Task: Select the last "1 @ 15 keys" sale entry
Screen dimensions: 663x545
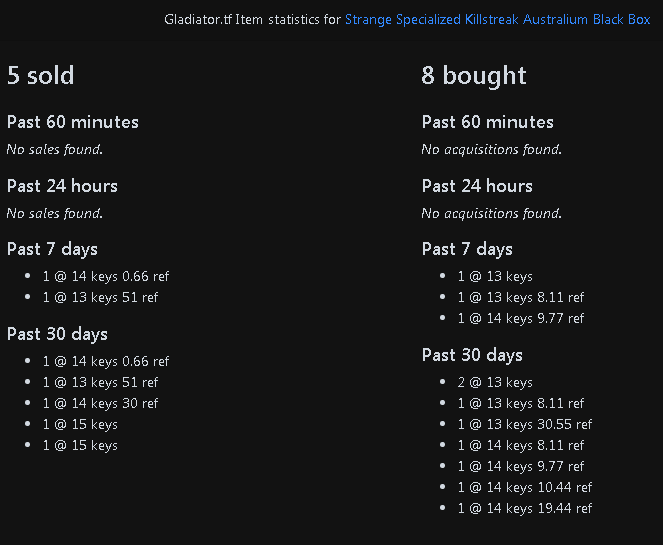Action: [x=80, y=446]
